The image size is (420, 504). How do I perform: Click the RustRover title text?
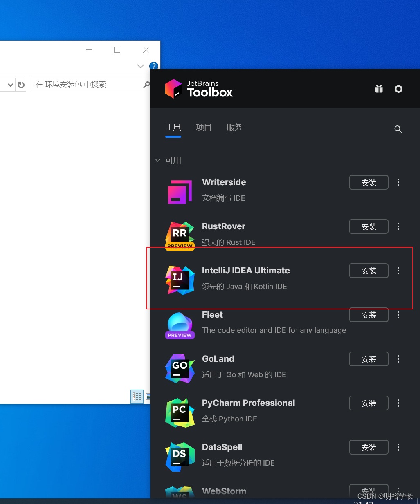click(224, 226)
